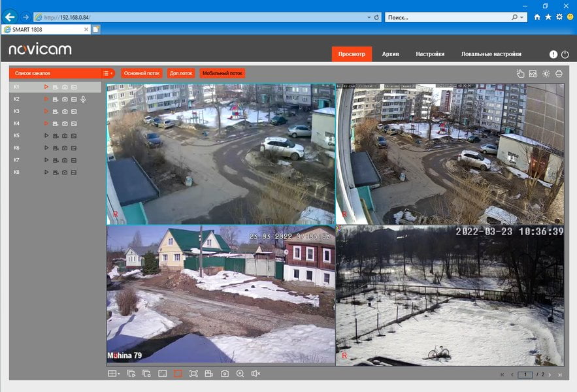Enter fullscreen view icon

[193, 374]
